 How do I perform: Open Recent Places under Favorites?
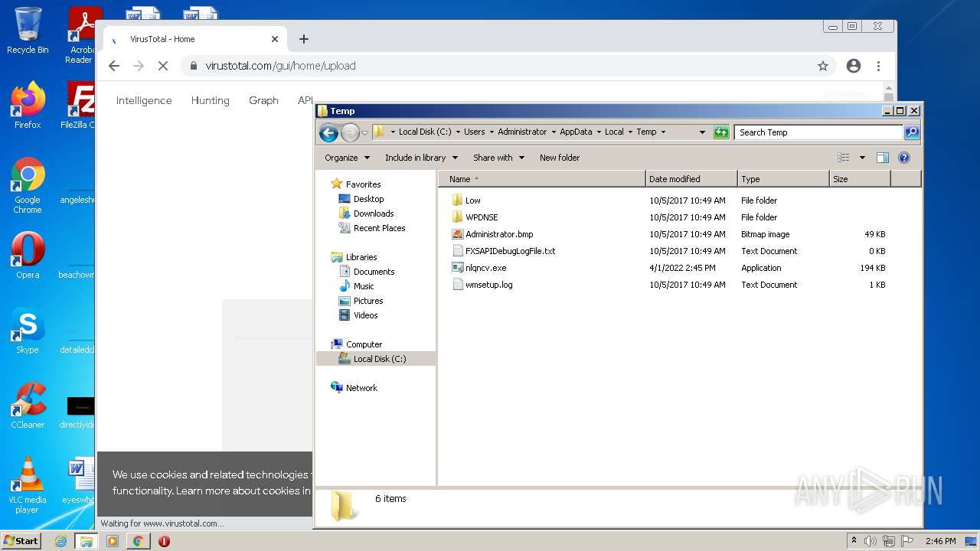[x=379, y=228]
